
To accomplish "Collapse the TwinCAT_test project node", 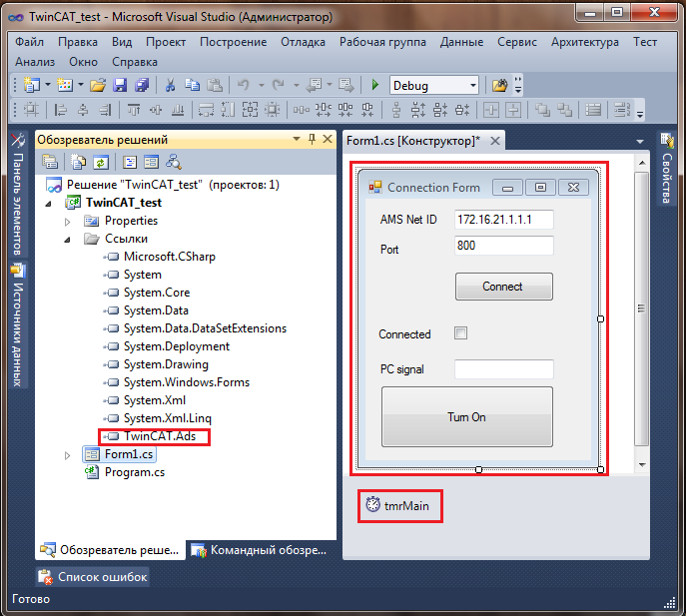I will point(49,204).
